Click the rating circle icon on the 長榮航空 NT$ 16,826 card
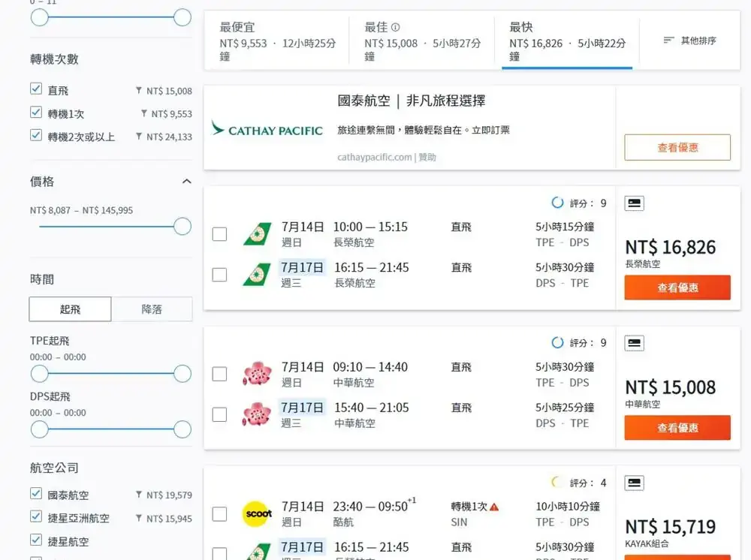Image resolution: width=751 pixels, height=560 pixels. pos(557,203)
